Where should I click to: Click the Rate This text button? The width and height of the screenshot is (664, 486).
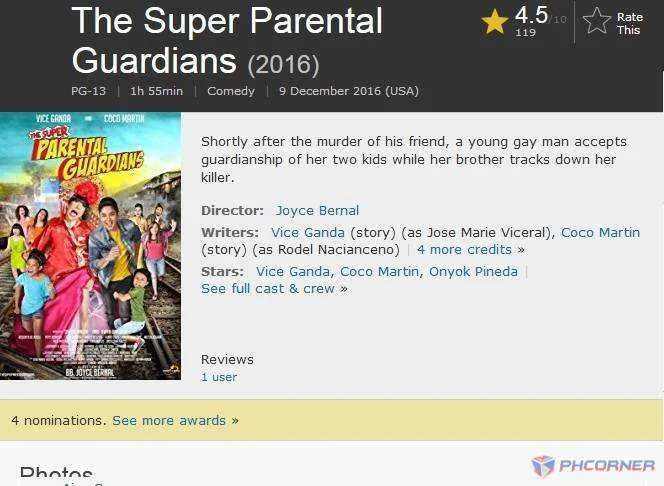(629, 23)
